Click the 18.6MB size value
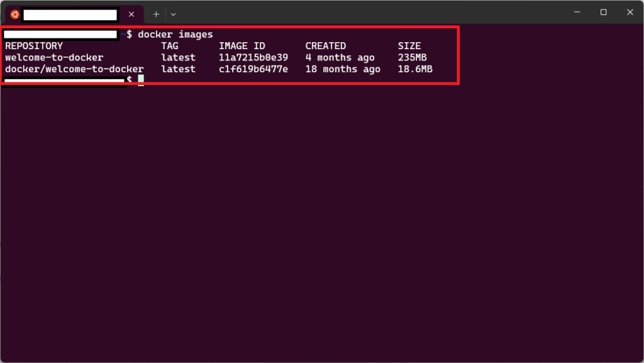The image size is (644, 363). (x=415, y=69)
